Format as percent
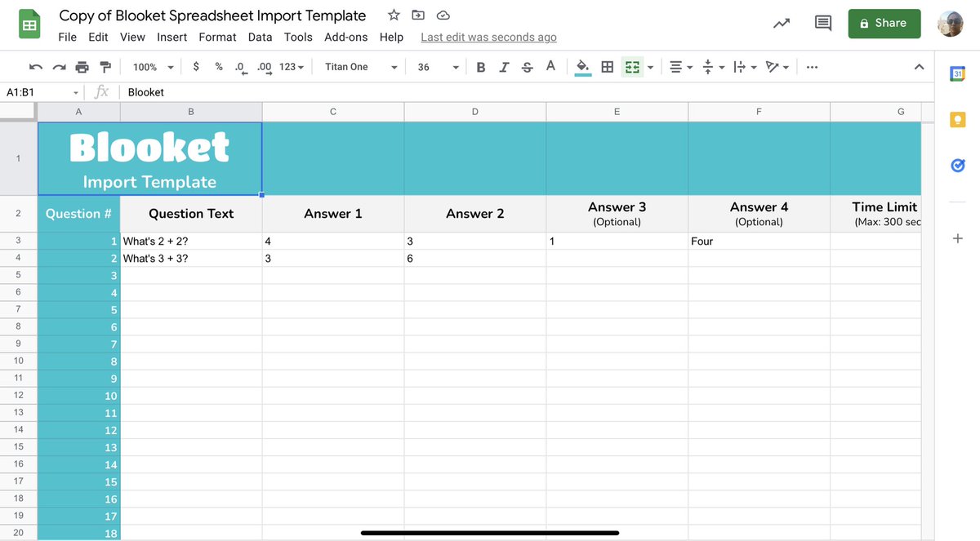 (219, 67)
